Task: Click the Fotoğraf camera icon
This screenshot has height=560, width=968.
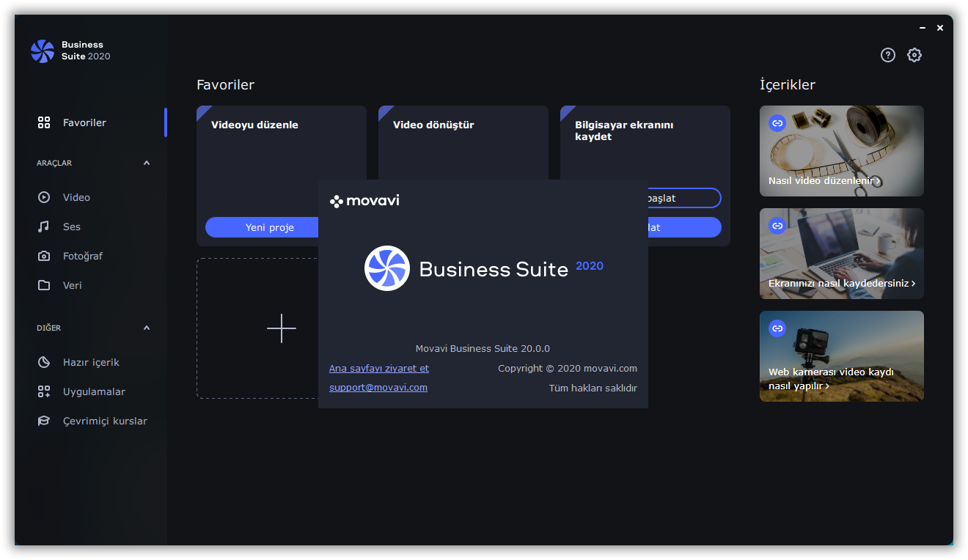Action: point(44,256)
